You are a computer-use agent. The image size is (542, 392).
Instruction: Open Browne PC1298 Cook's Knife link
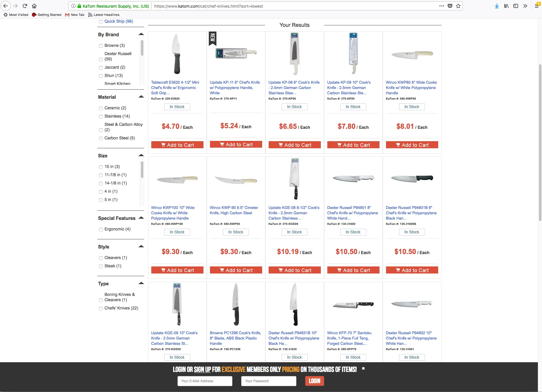(x=235, y=338)
